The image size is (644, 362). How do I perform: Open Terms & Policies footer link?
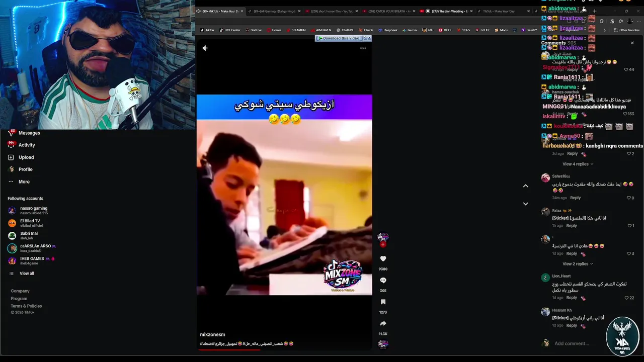point(26,306)
